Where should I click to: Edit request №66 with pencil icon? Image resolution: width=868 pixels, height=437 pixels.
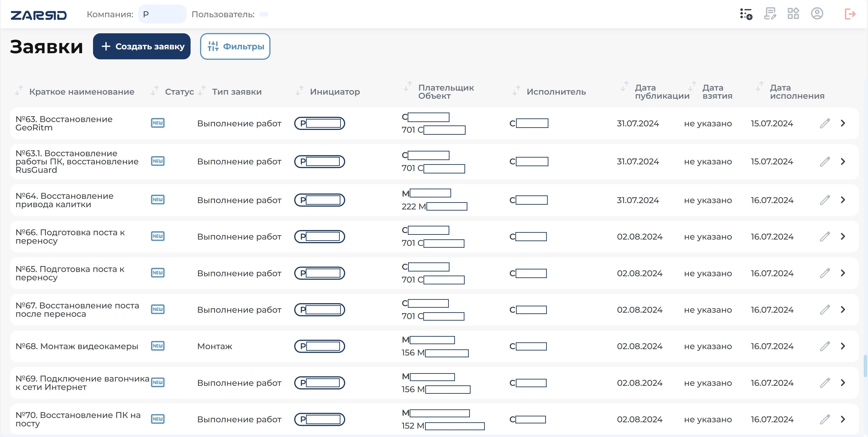point(825,236)
